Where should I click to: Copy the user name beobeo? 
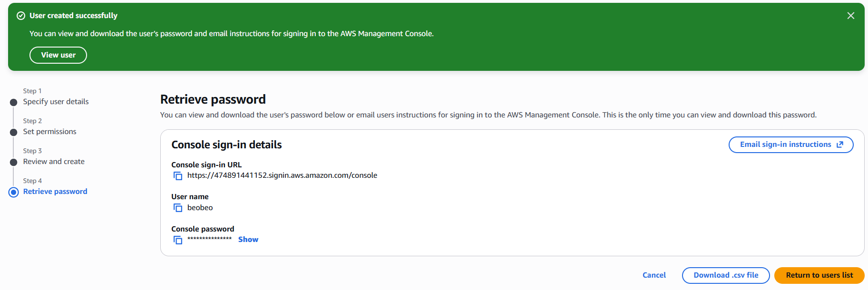[x=178, y=208]
